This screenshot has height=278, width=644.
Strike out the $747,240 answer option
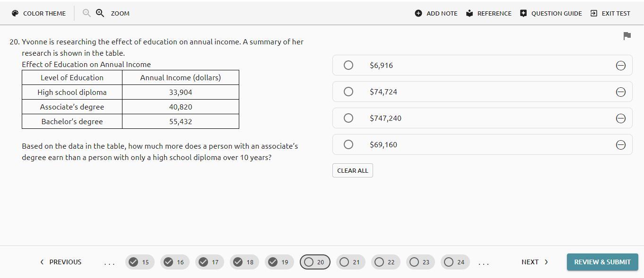621,118
